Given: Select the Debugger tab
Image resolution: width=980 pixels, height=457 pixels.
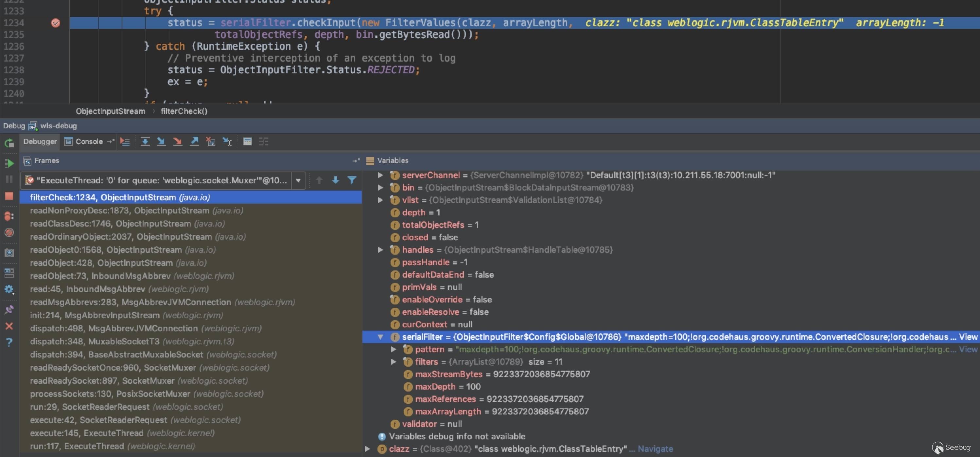Looking at the screenshot, I should [40, 142].
